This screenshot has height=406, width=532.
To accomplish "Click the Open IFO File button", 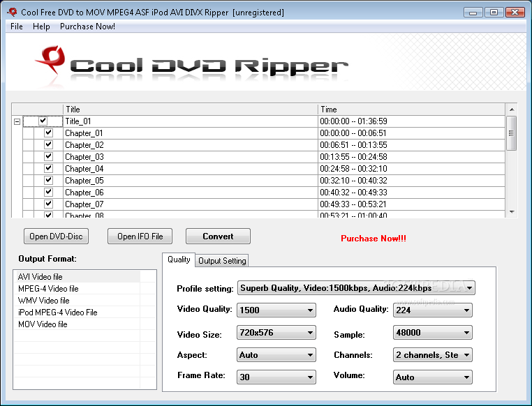I will [140, 236].
